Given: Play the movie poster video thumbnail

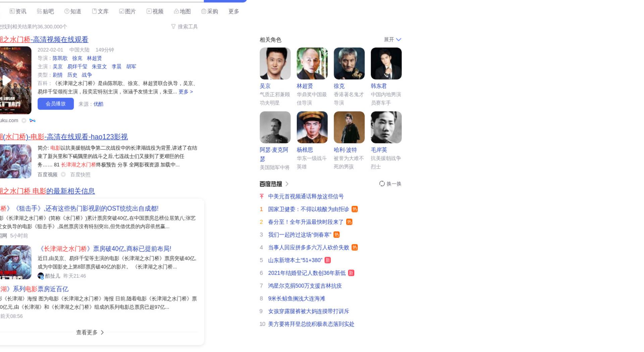Looking at the screenshot, I should (15, 80).
